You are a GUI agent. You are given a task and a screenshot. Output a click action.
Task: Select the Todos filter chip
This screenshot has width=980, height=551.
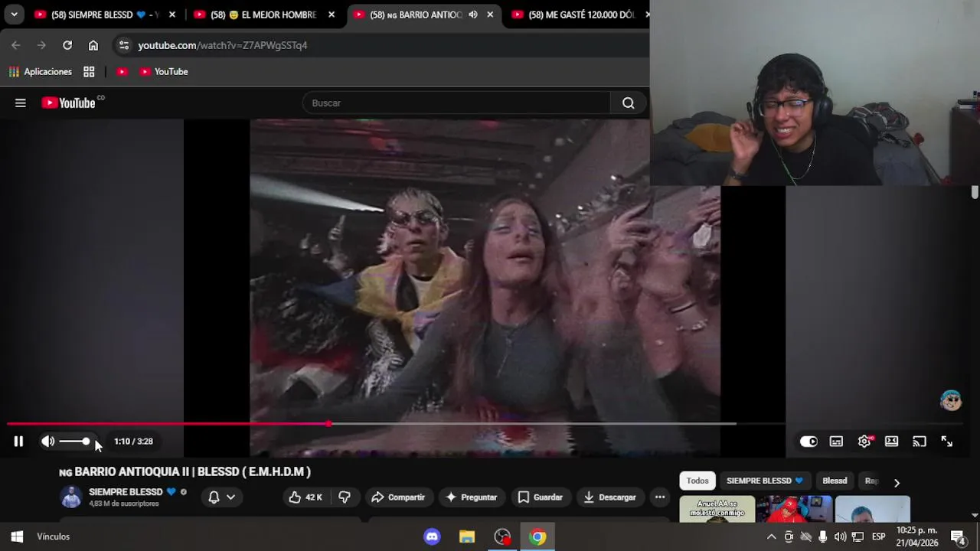(697, 481)
